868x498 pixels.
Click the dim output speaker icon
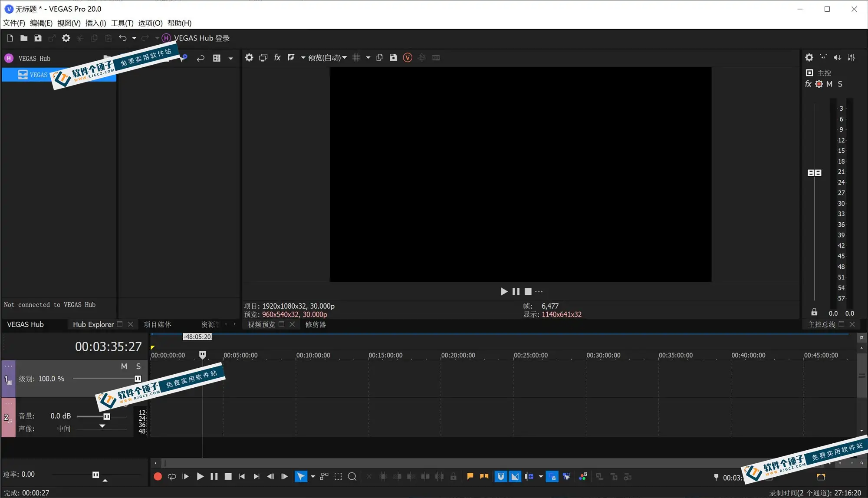(x=837, y=57)
